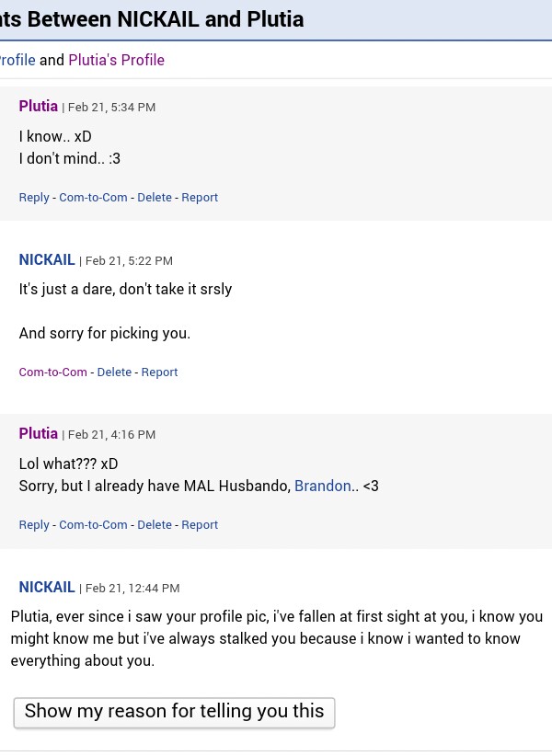Screen dimensions: 552x756
Task: Click NICKAIL's username on the 5:22 PM comment
Action: point(47,259)
